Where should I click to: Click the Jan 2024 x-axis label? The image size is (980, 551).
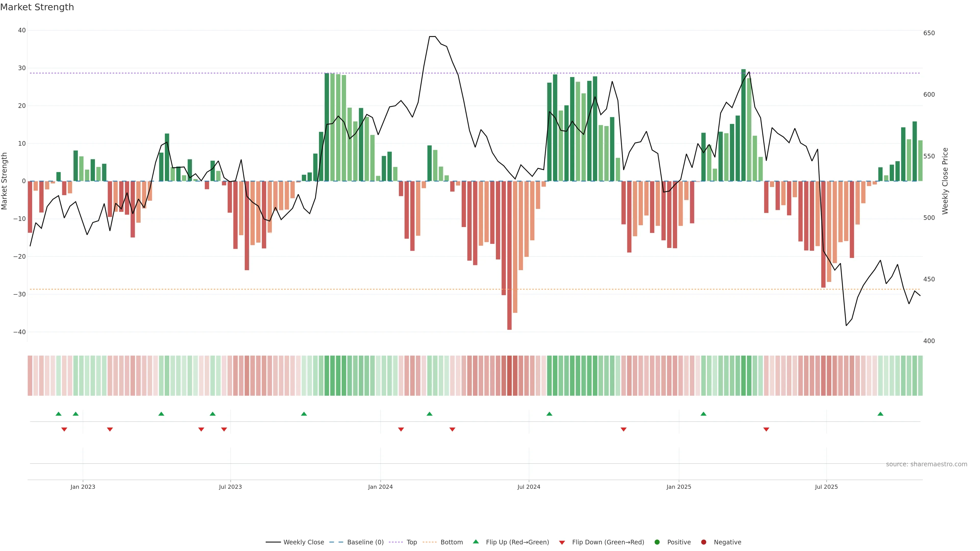click(381, 487)
